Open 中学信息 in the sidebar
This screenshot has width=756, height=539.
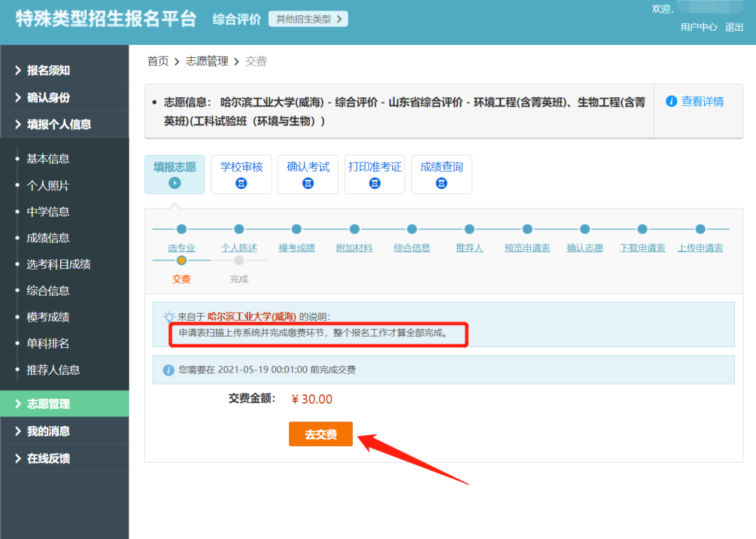[x=48, y=211]
